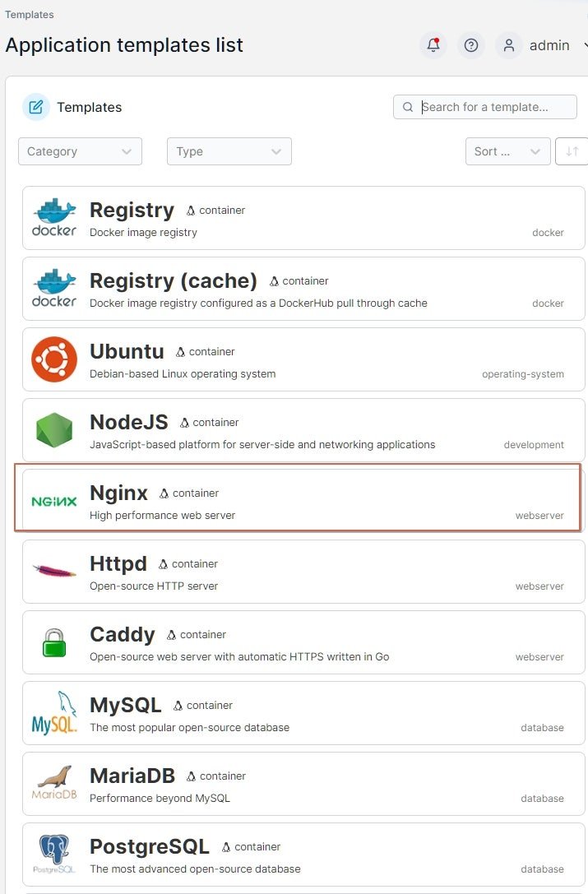Image resolution: width=588 pixels, height=894 pixels.
Task: Select the Registry (cache) template
Action: coord(303,289)
